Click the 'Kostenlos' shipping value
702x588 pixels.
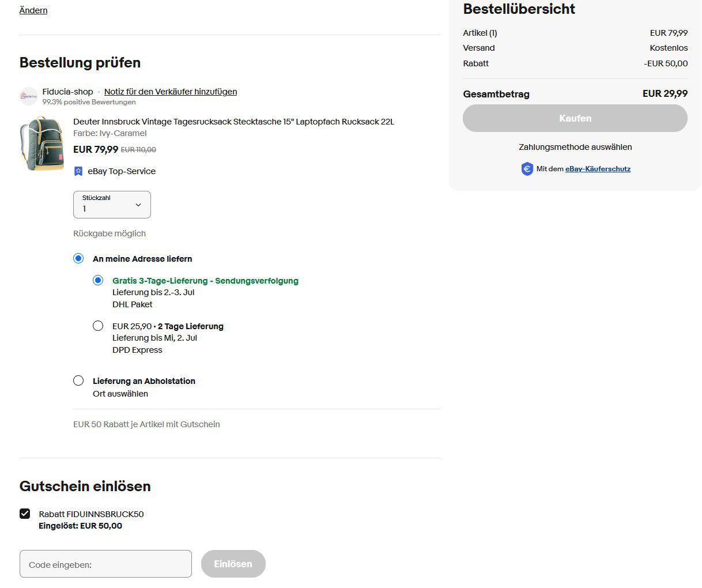pos(669,48)
